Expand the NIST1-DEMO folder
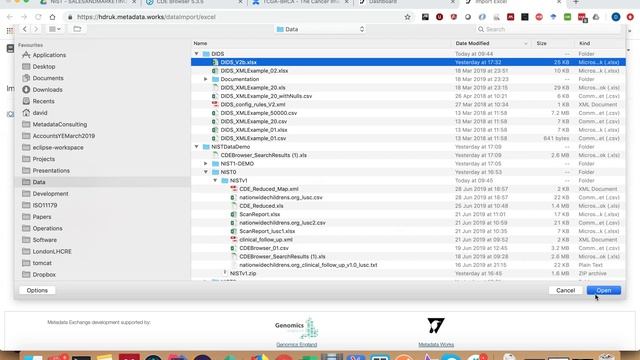Screen dimensions: 640x360 click(x=206, y=164)
